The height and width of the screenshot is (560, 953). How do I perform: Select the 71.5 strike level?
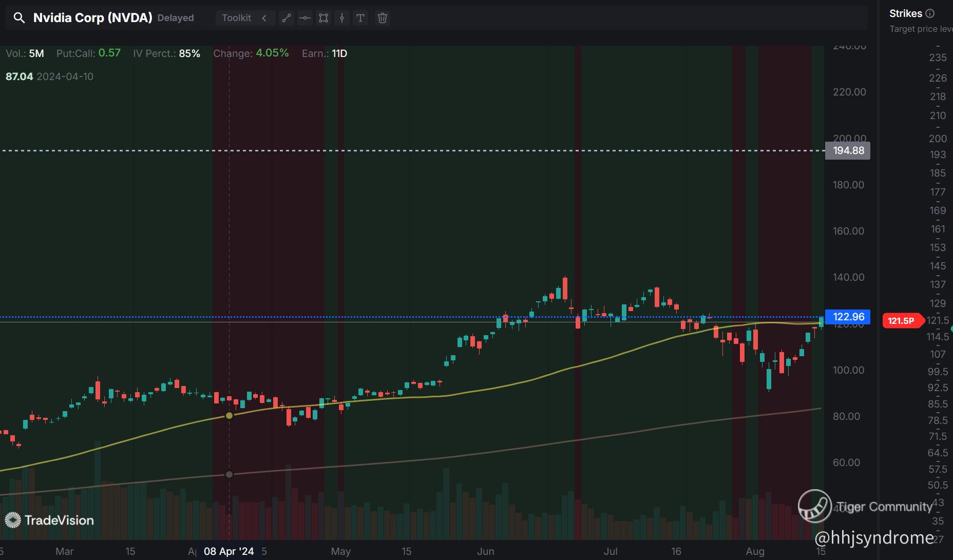click(x=938, y=436)
